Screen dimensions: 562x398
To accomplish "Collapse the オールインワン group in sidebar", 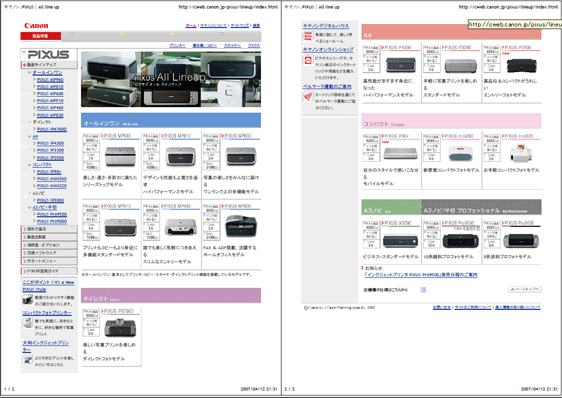I will (30, 72).
